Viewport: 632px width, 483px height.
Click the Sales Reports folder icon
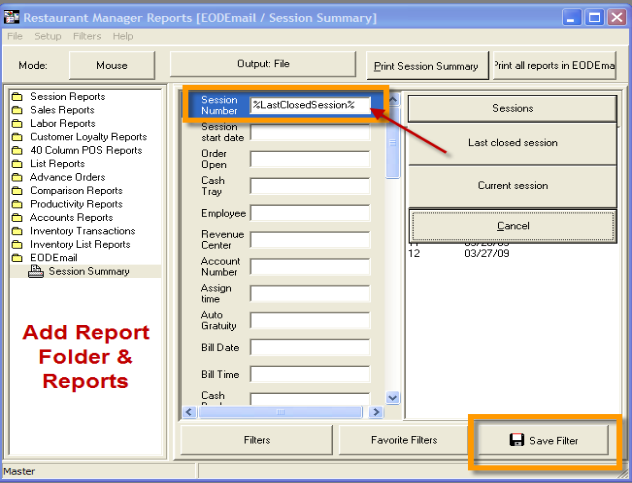pyautogui.click(x=17, y=110)
